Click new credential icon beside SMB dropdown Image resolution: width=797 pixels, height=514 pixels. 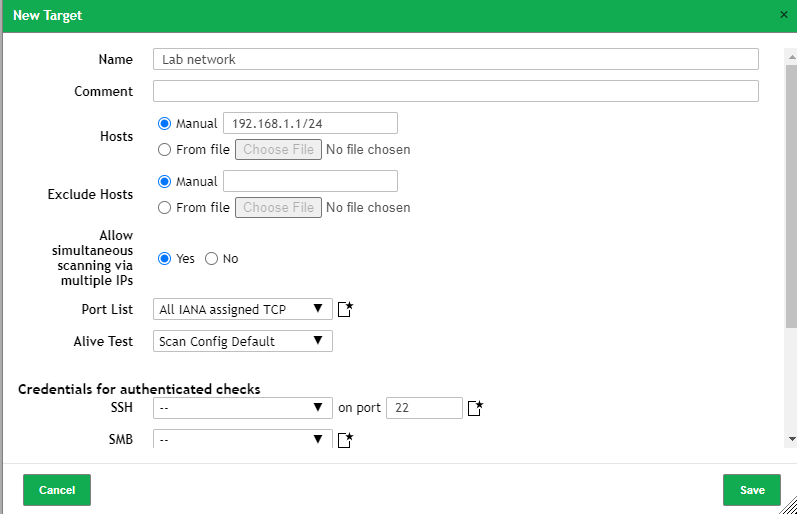[x=346, y=439]
